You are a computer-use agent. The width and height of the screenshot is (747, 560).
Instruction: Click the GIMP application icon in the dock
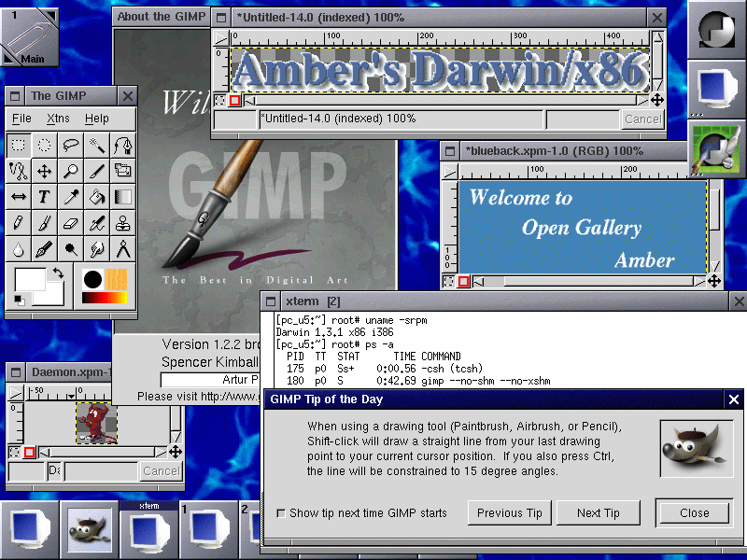coord(717,149)
